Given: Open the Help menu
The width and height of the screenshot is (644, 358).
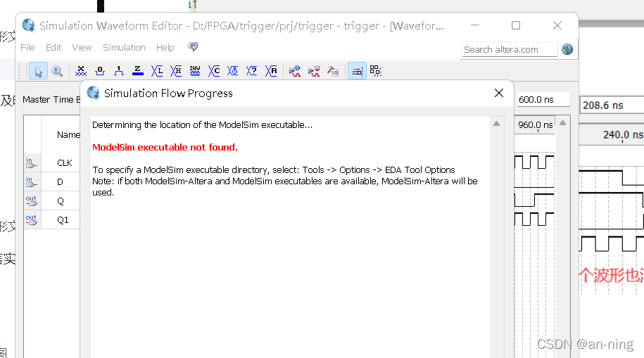Looking at the screenshot, I should 165,48.
